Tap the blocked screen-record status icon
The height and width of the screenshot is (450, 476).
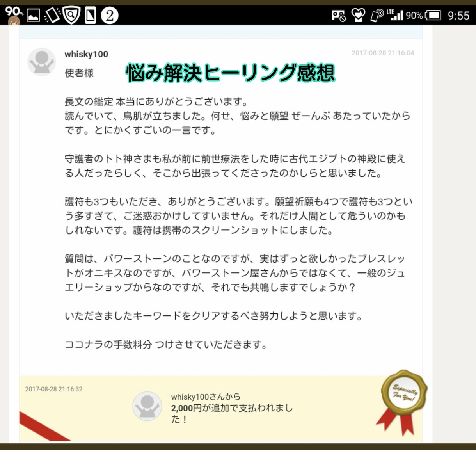click(339, 16)
